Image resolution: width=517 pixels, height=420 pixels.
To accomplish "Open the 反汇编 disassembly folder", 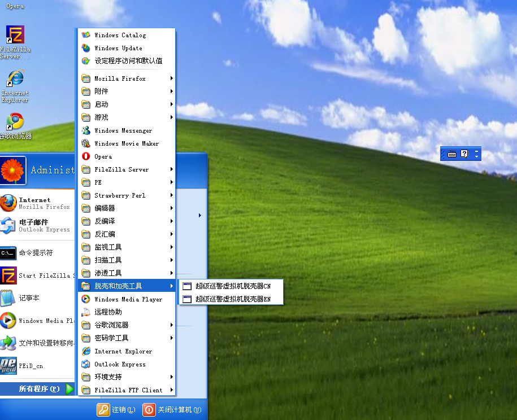I will tap(127, 234).
